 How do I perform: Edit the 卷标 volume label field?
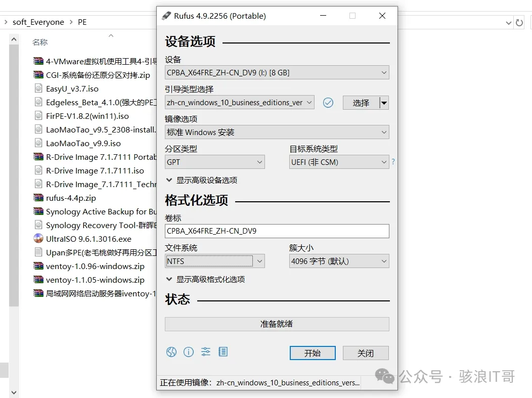click(x=277, y=231)
